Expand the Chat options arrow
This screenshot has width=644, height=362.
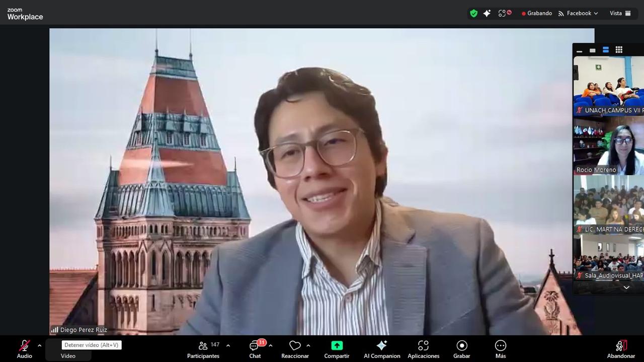tap(271, 346)
